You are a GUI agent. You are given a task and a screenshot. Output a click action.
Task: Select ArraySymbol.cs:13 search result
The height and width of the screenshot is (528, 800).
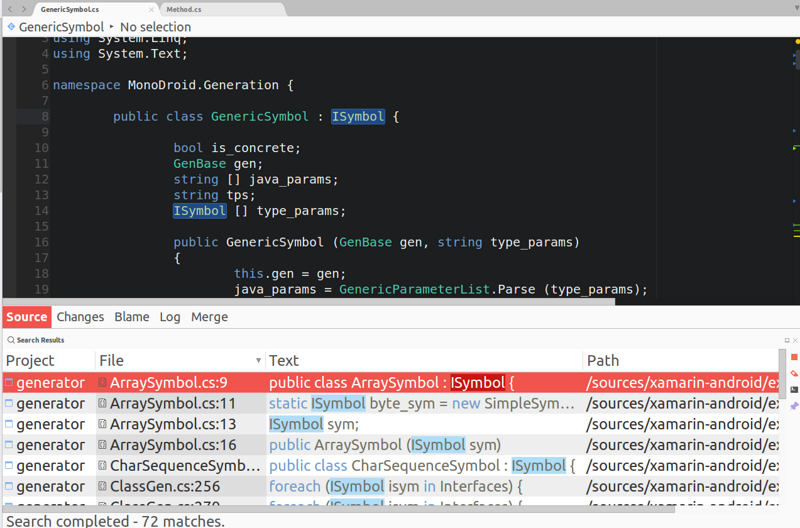coord(391,424)
